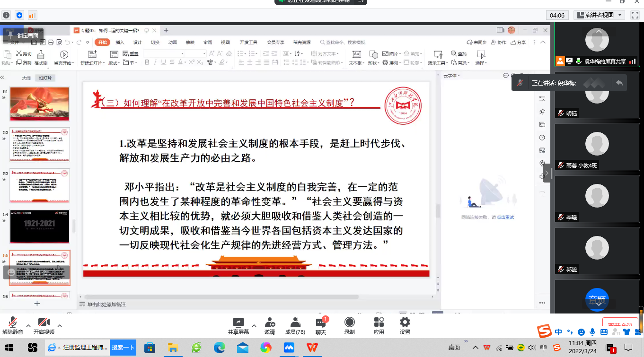Click the 格式刷 format painter
The width and height of the screenshot is (644, 357).
tap(41, 58)
